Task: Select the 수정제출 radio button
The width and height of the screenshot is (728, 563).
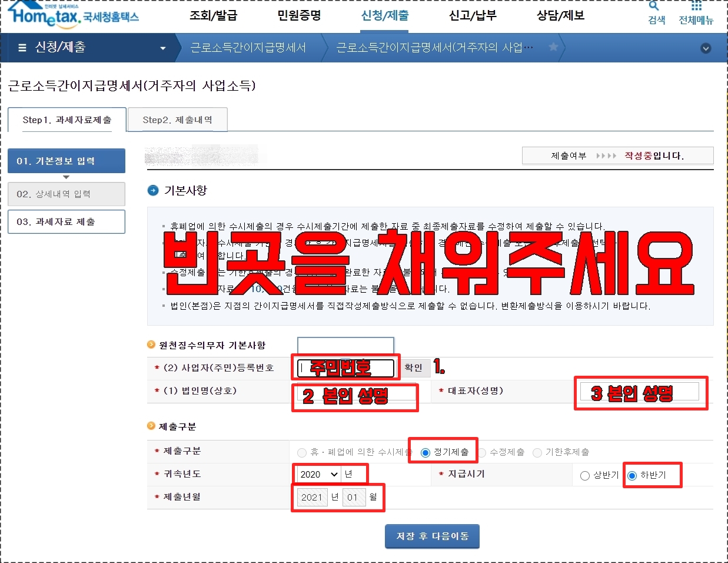Action: [481, 452]
